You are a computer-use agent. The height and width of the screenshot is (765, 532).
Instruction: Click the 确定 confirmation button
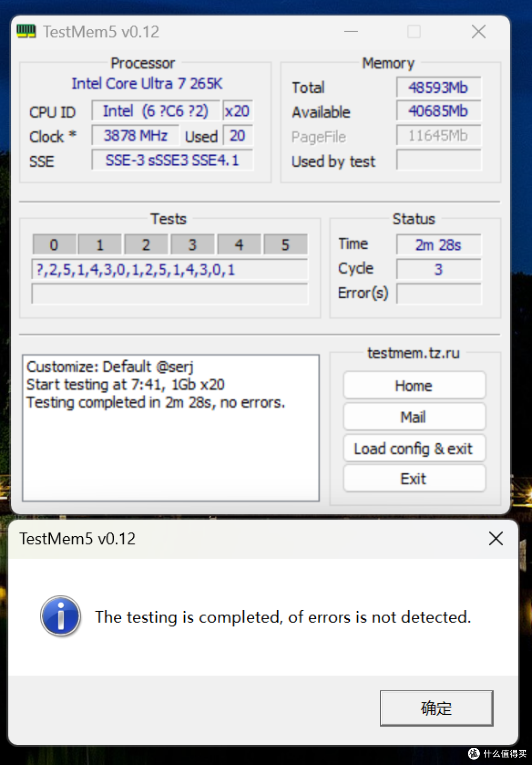(x=436, y=708)
